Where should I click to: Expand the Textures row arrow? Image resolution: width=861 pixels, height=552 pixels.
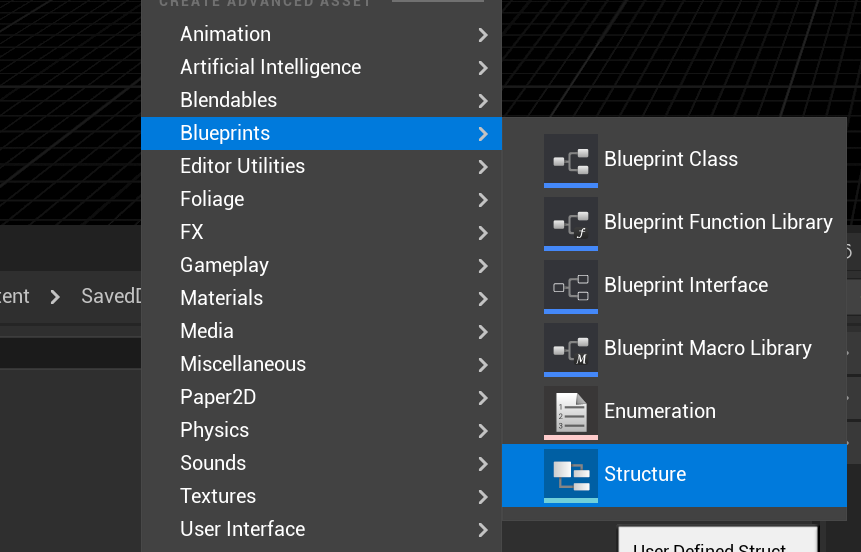pos(483,497)
